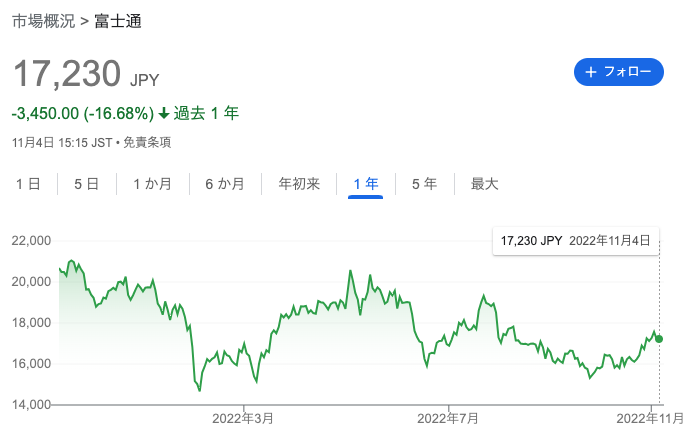Click the 11月4日 15:15 JST timestamp
Image resolution: width=698 pixels, height=445 pixels.
click(x=62, y=142)
